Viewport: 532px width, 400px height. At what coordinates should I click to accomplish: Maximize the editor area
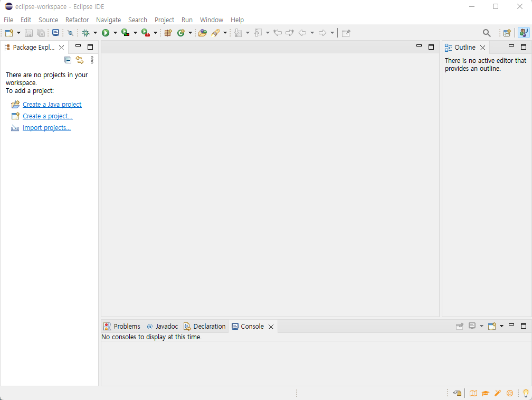(x=431, y=47)
